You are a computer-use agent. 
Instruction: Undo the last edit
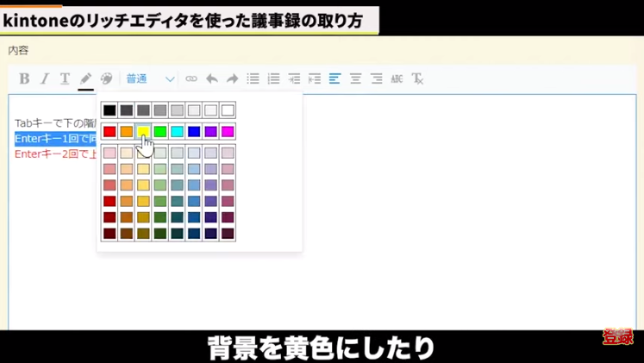coord(212,78)
